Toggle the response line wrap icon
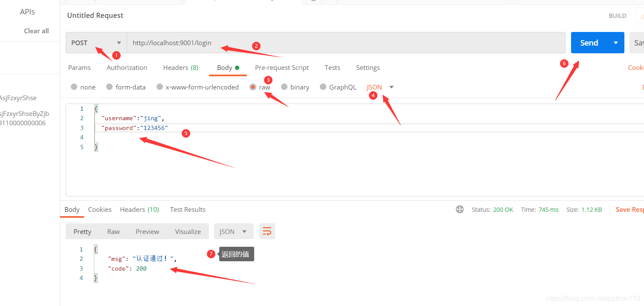The width and height of the screenshot is (644, 306). [267, 231]
